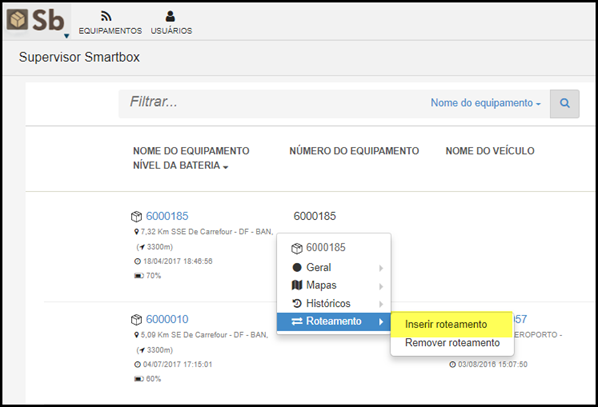The height and width of the screenshot is (407, 598).
Task: Open equipment link 6000185
Action: point(167,216)
